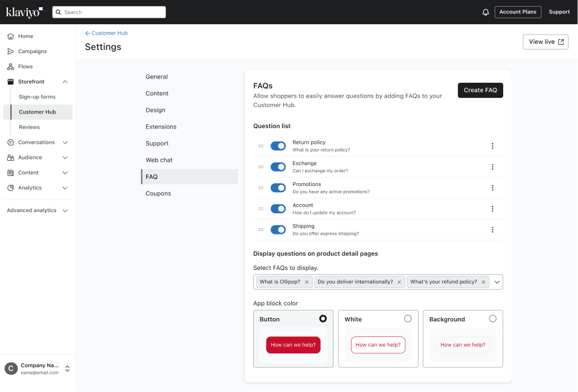Go back via Customer Hub link

tap(106, 33)
